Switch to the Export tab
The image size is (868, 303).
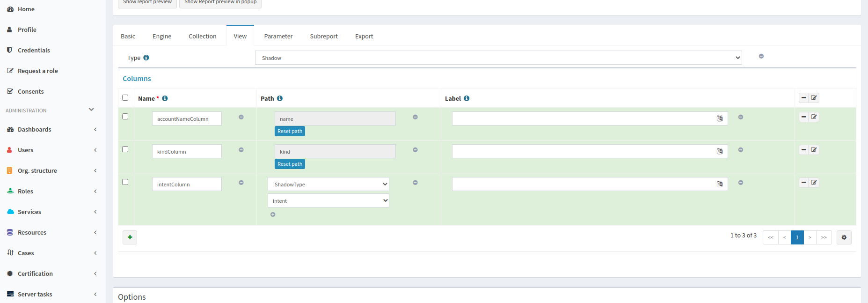pos(364,36)
